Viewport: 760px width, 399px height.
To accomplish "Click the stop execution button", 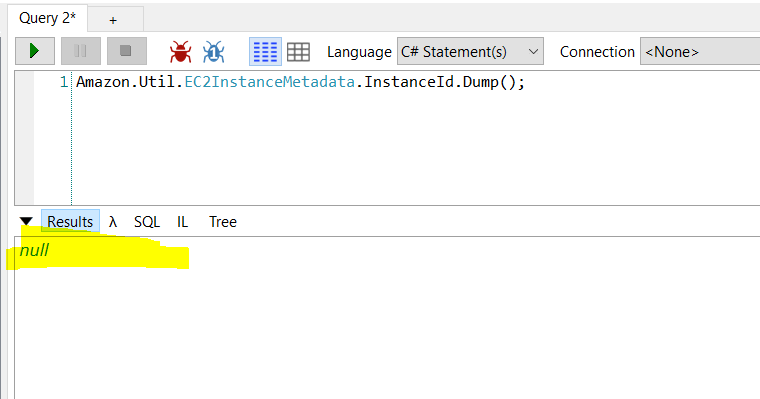I will [127, 51].
